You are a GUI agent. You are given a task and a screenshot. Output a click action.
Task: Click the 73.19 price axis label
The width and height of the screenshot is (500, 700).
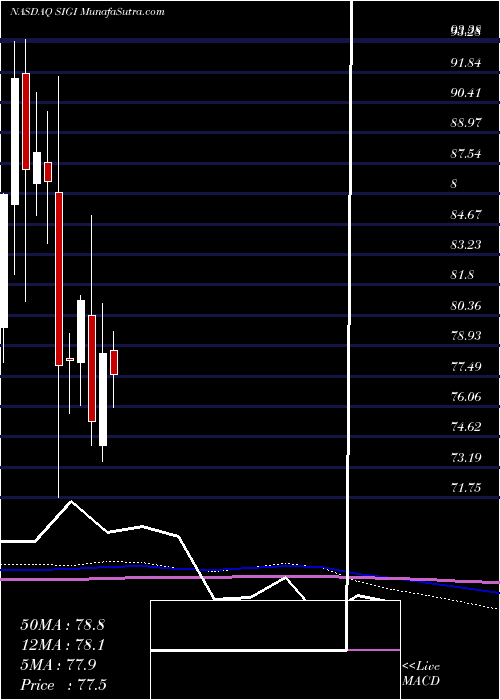click(x=466, y=457)
